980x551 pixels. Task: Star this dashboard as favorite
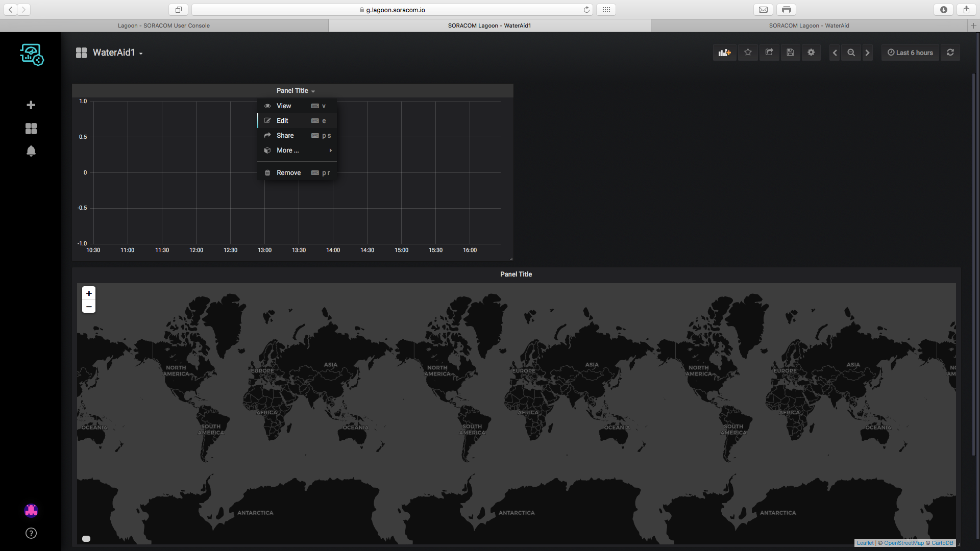(x=748, y=53)
